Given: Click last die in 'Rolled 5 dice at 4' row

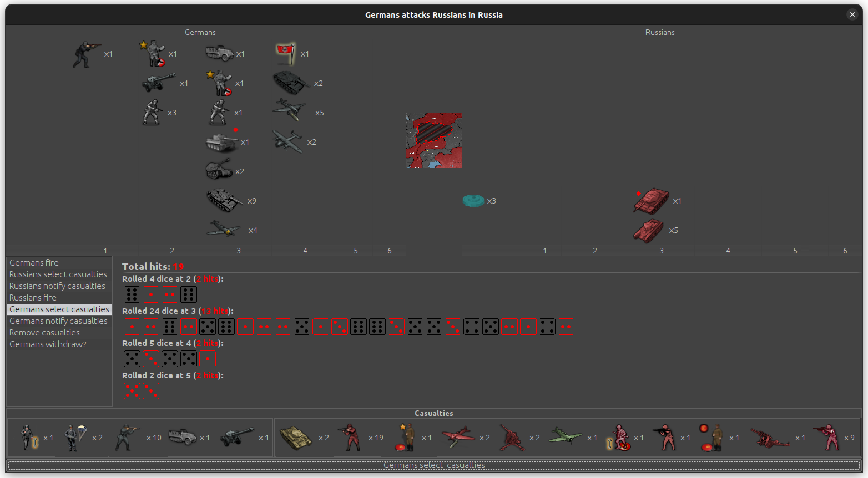Looking at the screenshot, I should (208, 359).
